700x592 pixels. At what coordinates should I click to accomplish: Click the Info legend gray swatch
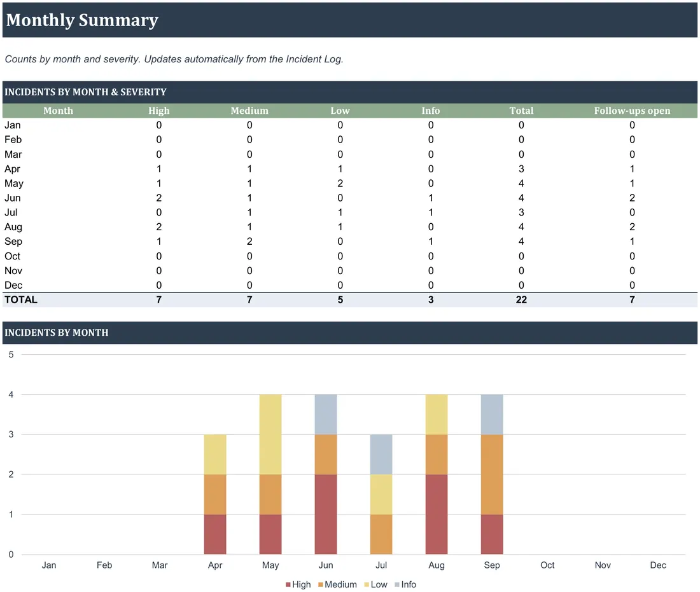397,584
